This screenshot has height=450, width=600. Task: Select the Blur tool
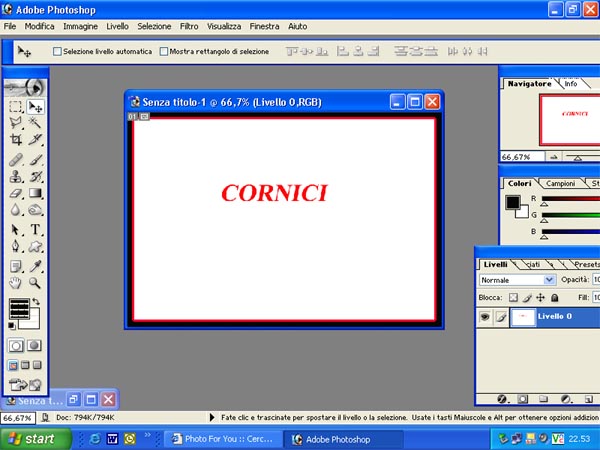click(x=16, y=210)
